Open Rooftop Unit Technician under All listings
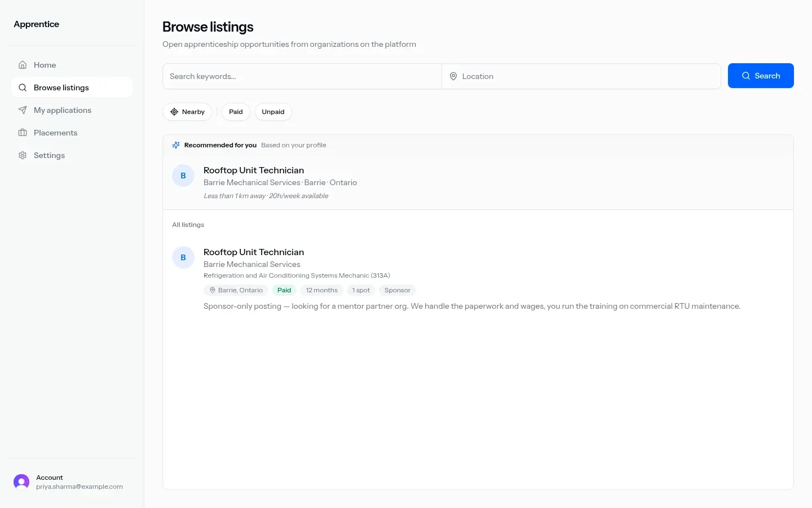 [254, 252]
